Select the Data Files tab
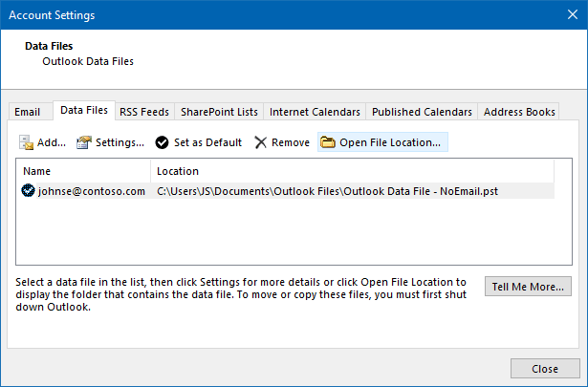The width and height of the screenshot is (588, 387). pyautogui.click(x=84, y=110)
